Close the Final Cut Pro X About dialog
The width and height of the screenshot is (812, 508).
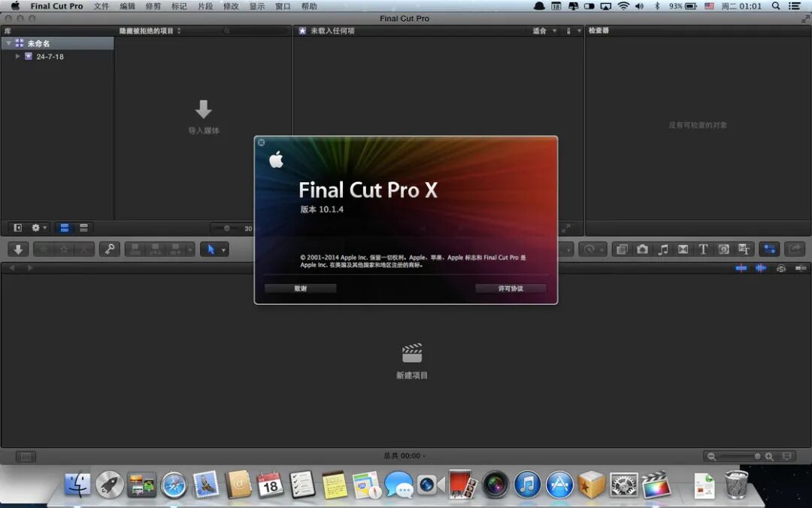[262, 142]
